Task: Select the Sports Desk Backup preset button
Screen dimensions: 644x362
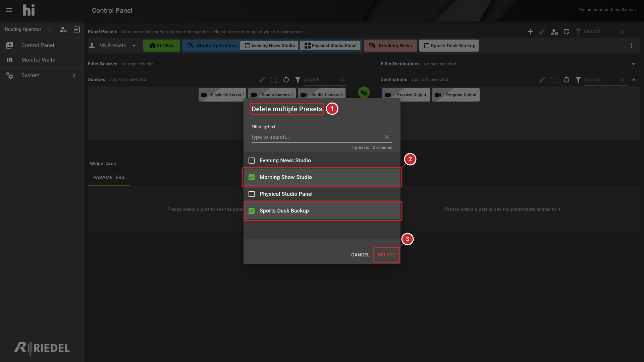Action: point(449,46)
